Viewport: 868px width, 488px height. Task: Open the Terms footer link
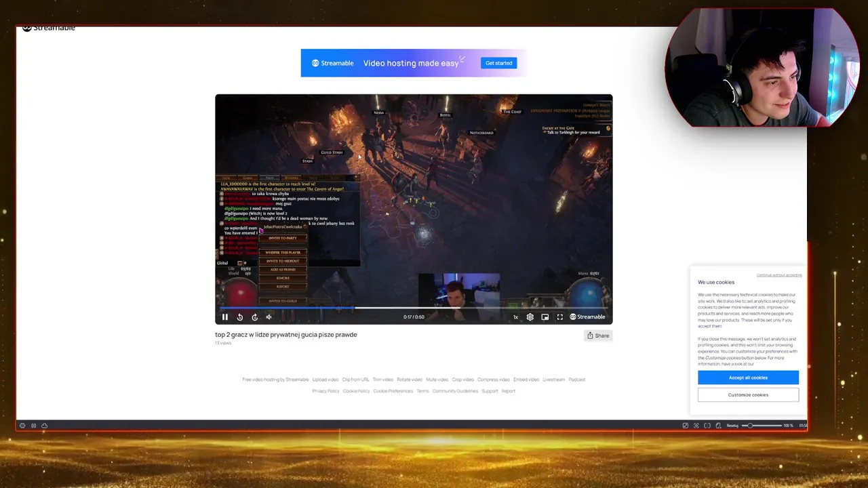point(422,391)
